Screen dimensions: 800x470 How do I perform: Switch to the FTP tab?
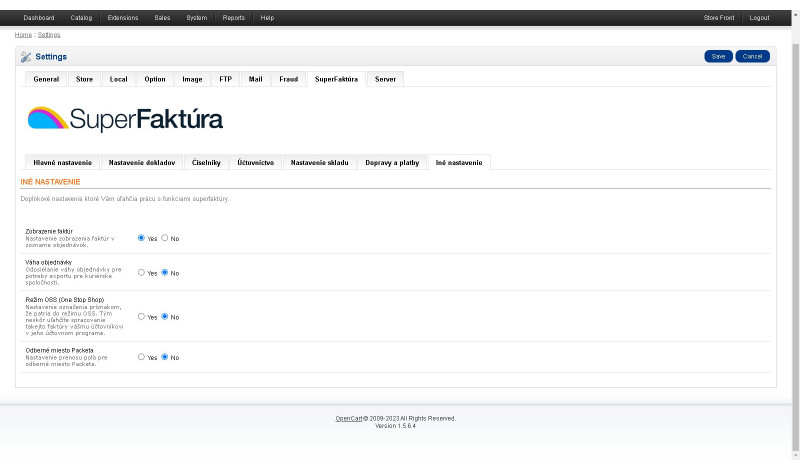(x=226, y=79)
